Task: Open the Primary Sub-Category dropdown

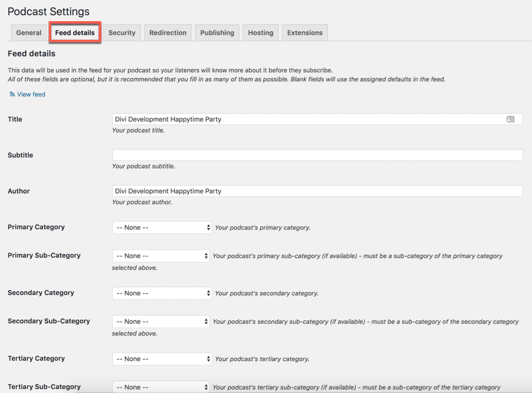Action: [160, 256]
